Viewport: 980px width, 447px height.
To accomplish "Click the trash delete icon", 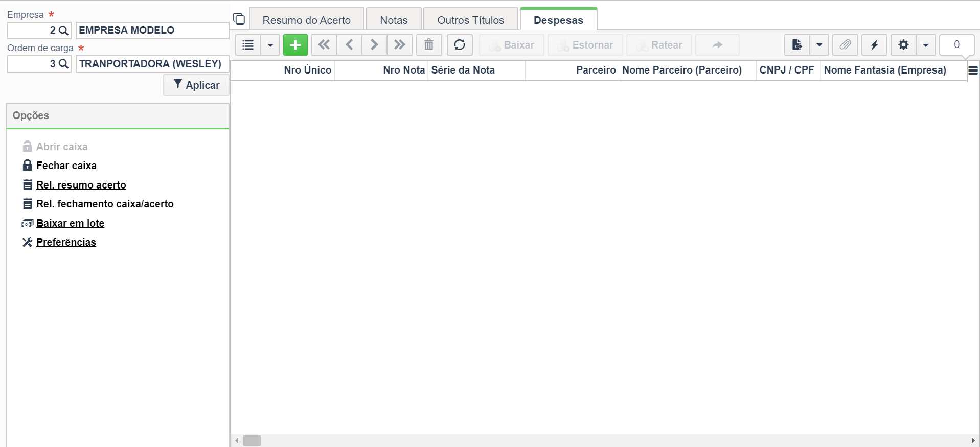I will click(429, 45).
